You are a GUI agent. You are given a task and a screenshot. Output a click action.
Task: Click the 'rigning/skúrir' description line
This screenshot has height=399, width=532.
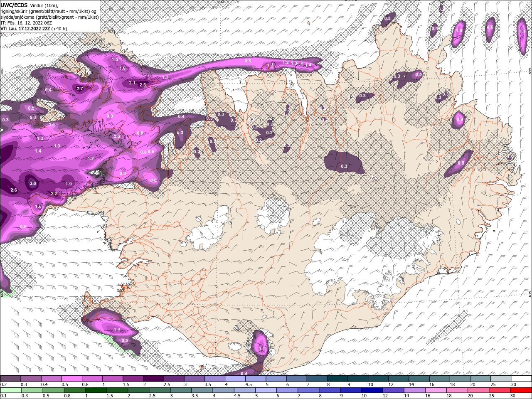(48, 11)
